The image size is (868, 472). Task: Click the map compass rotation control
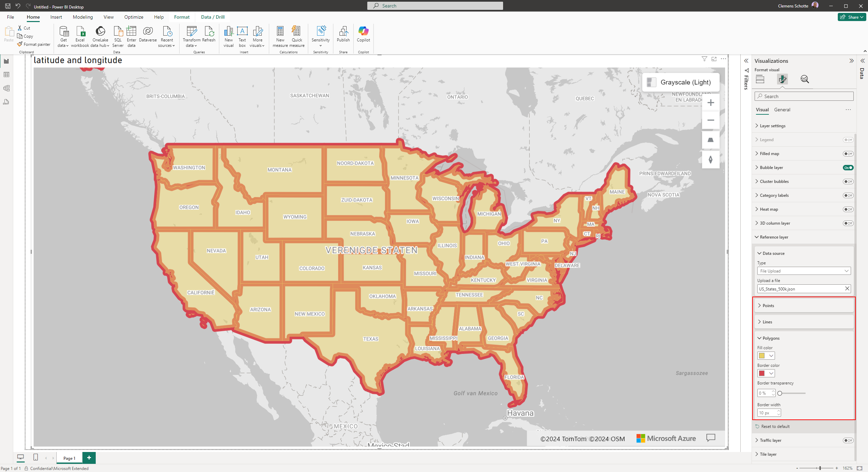coord(710,159)
